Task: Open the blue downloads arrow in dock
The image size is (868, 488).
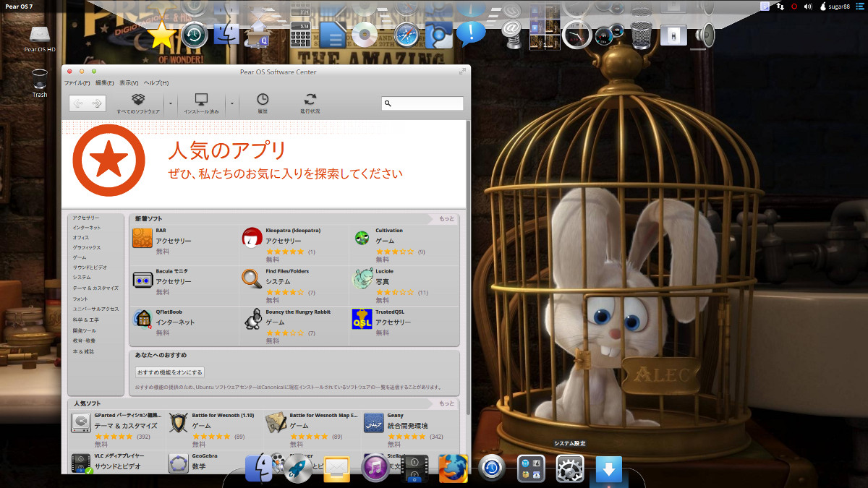Action: (x=608, y=469)
